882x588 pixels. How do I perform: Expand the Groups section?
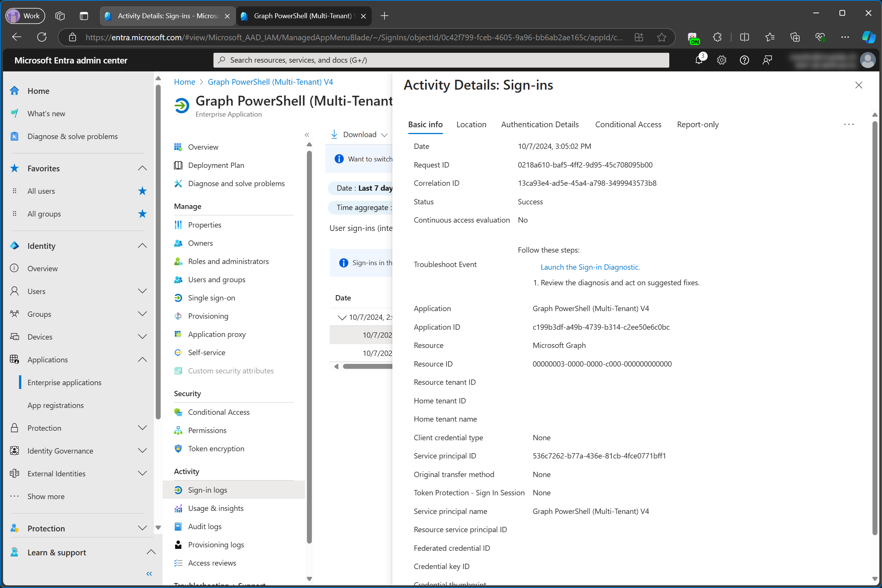(x=142, y=314)
